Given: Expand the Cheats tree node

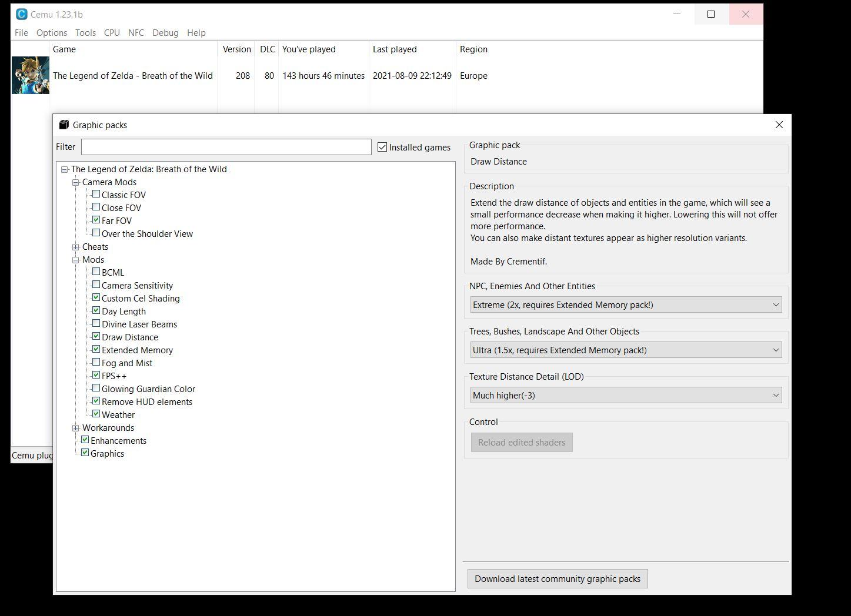Looking at the screenshot, I should [x=75, y=247].
